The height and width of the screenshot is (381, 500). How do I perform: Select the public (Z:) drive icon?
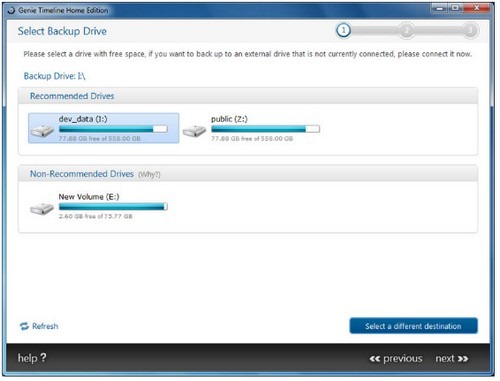[194, 131]
